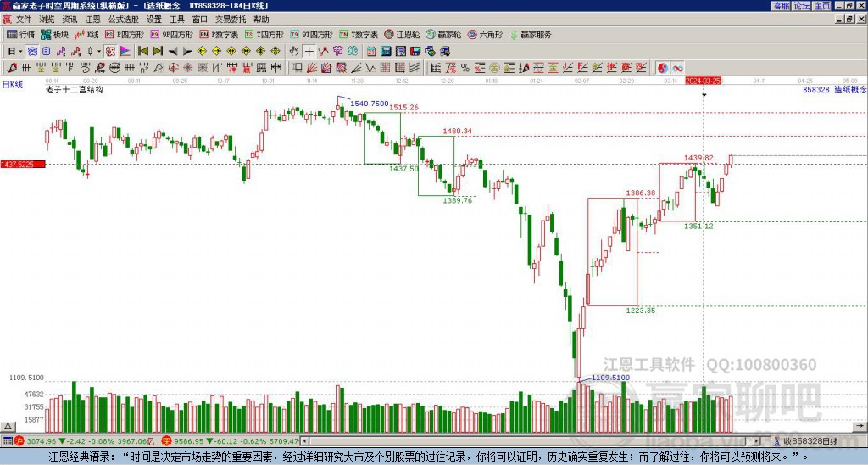868x465 pixels.
Task: Select the zigzag wave line tool
Action: (x=370, y=68)
